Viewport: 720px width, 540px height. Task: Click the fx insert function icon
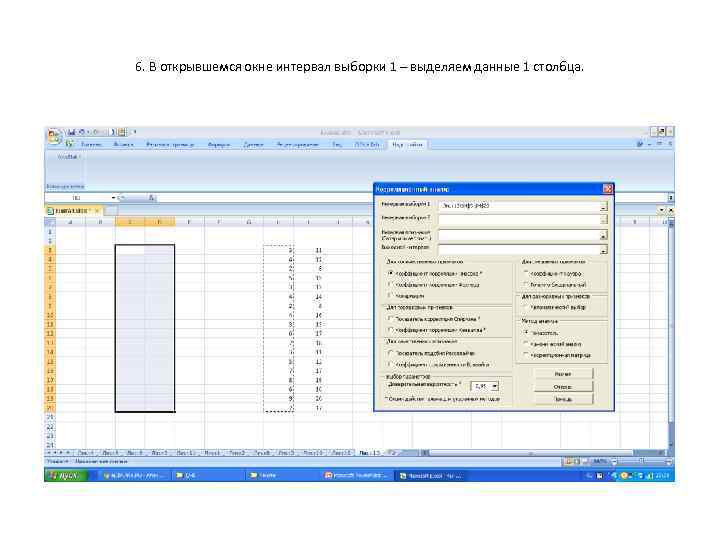152,198
